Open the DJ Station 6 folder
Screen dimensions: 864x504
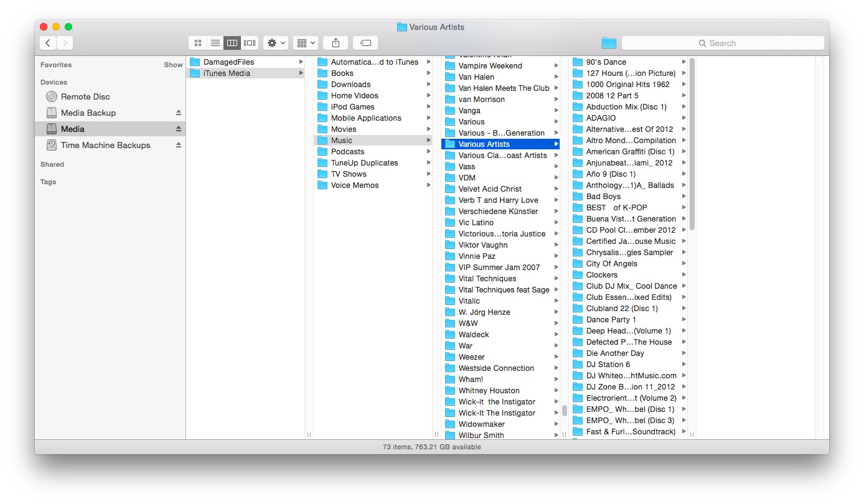(x=628, y=364)
